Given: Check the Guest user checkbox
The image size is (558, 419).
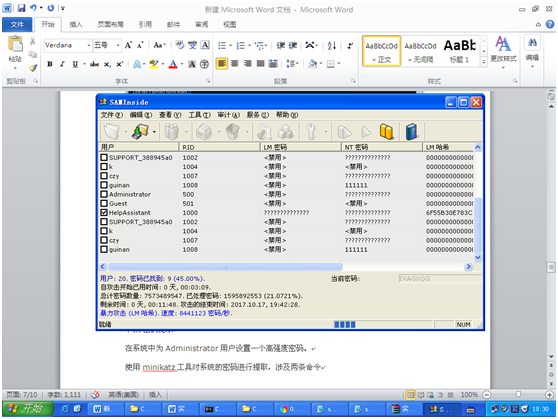Looking at the screenshot, I should tap(104, 203).
